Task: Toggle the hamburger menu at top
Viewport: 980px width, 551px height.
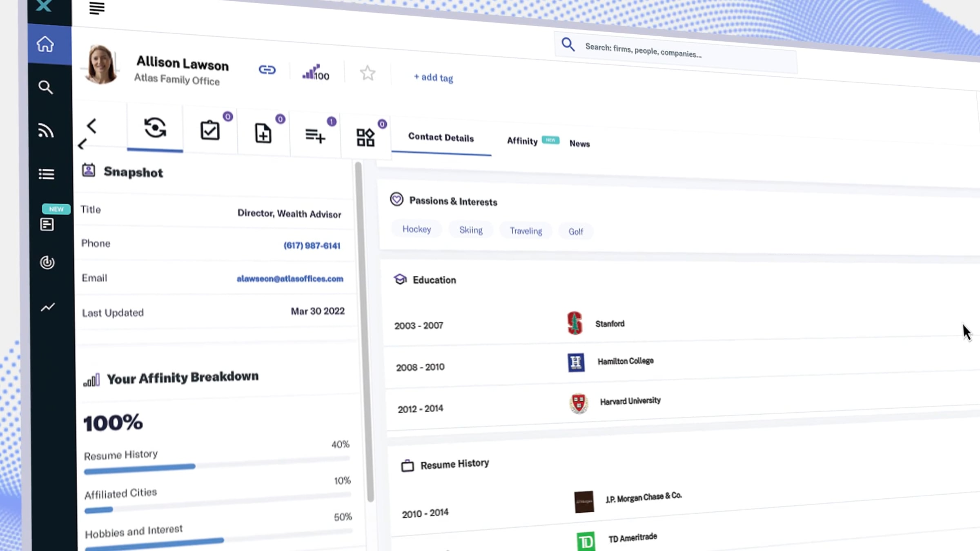Action: 97,8
